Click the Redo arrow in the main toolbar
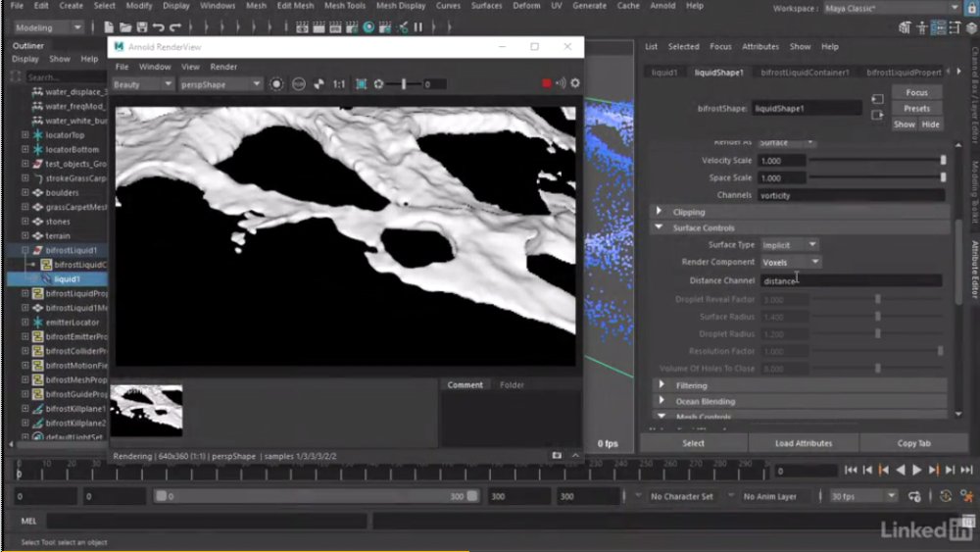 175,27
